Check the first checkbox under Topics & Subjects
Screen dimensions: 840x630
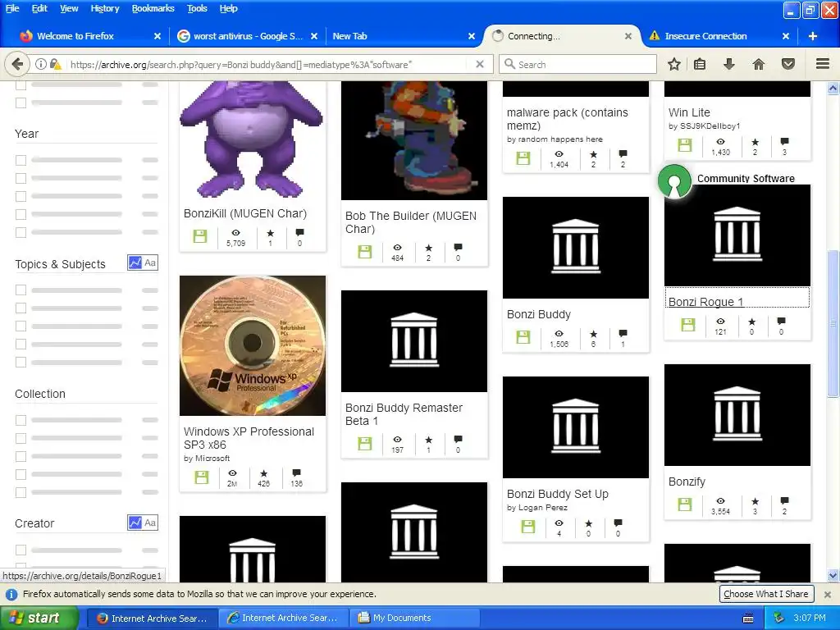(x=21, y=290)
